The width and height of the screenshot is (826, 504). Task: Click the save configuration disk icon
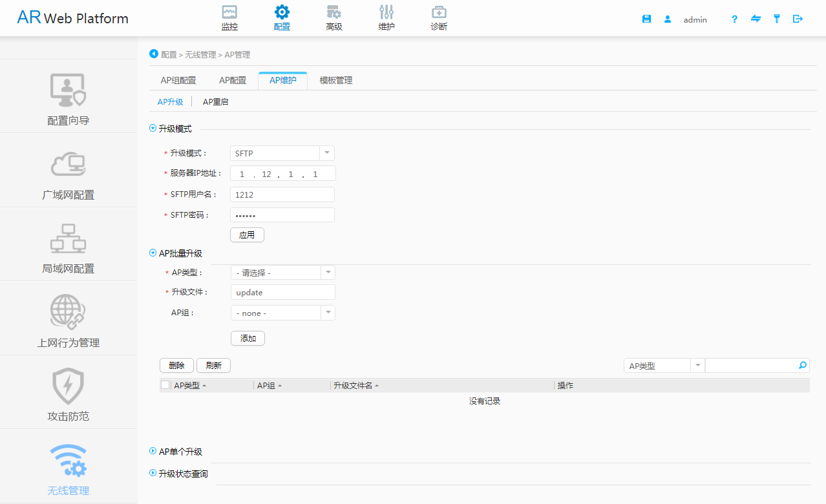tap(646, 19)
